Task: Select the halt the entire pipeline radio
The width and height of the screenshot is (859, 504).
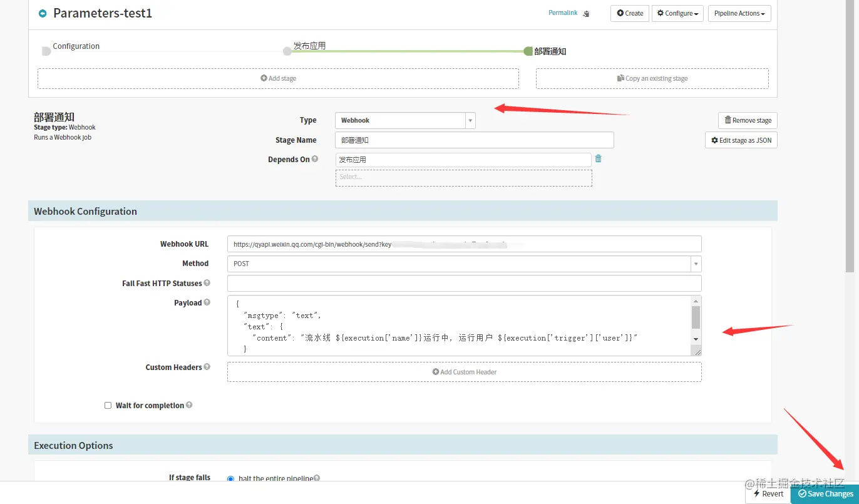Action: point(230,479)
